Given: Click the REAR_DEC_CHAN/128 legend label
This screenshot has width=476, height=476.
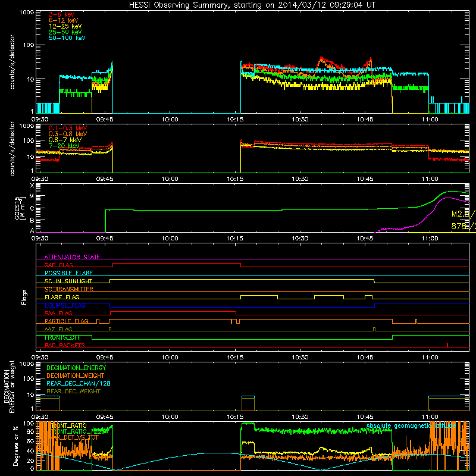Looking at the screenshot, I should (79, 383).
